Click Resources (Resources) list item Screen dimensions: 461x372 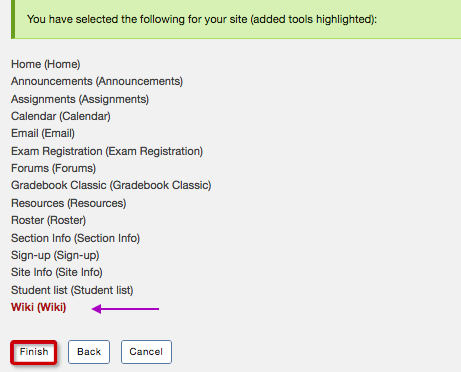[69, 203]
